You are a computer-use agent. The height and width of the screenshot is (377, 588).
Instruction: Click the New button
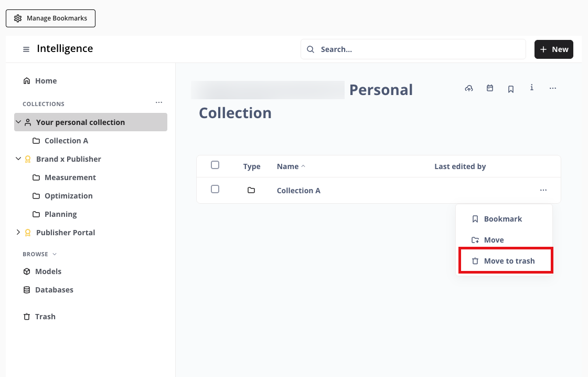tap(553, 49)
